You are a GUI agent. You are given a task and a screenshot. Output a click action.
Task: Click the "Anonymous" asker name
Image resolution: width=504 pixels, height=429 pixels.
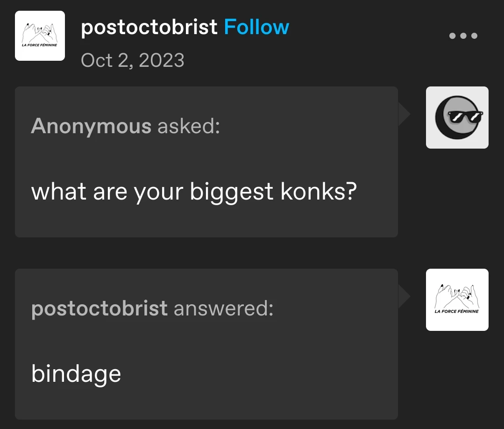click(x=91, y=126)
